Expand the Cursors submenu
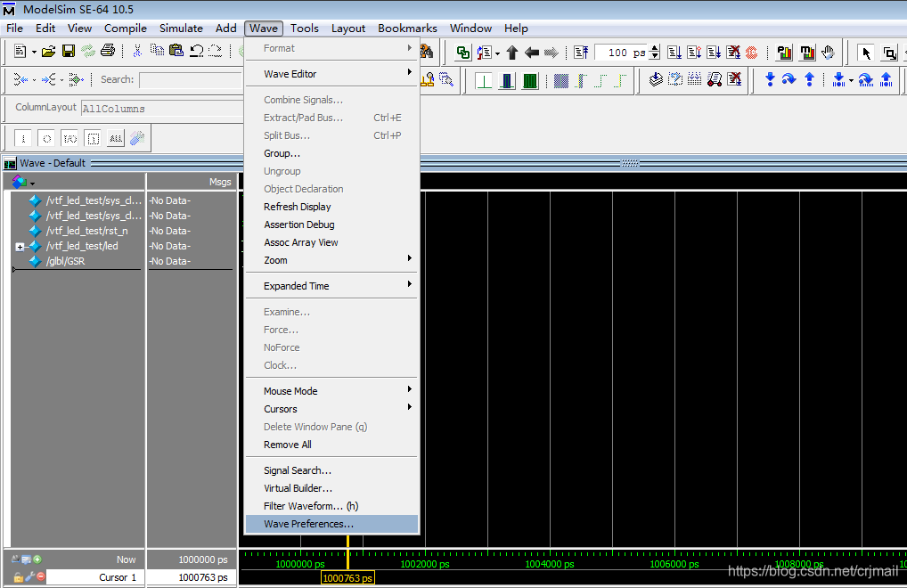The width and height of the screenshot is (907, 588). click(x=331, y=409)
